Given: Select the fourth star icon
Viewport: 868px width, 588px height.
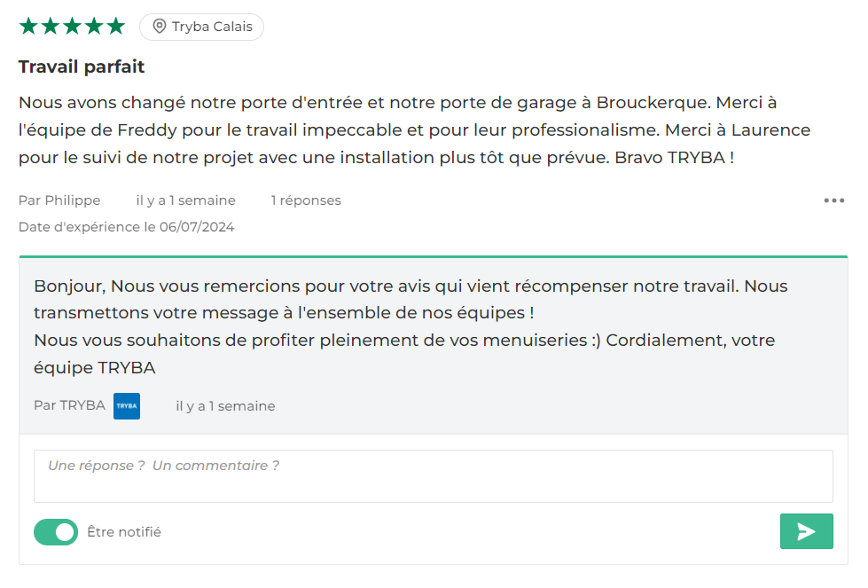Looking at the screenshot, I should point(95,26).
